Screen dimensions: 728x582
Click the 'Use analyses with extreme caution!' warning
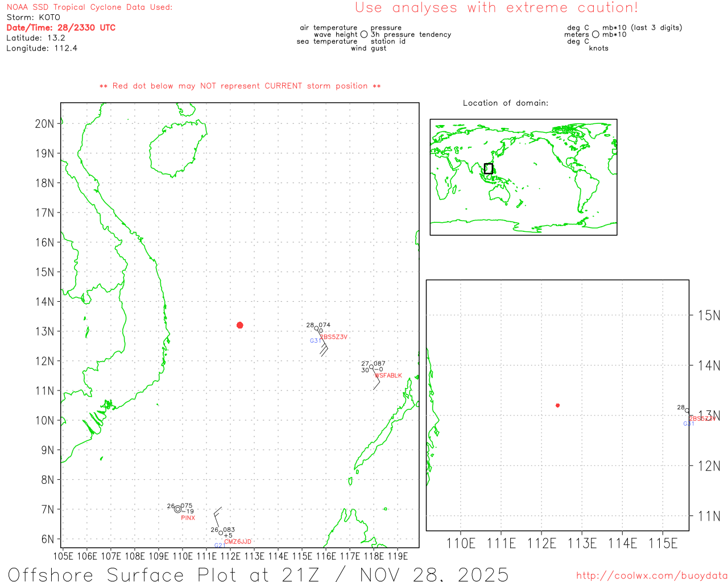pyautogui.click(x=497, y=8)
